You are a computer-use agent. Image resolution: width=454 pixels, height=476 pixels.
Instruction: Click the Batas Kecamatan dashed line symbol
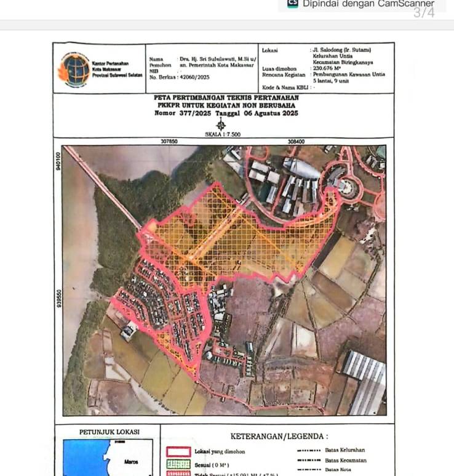point(308,460)
